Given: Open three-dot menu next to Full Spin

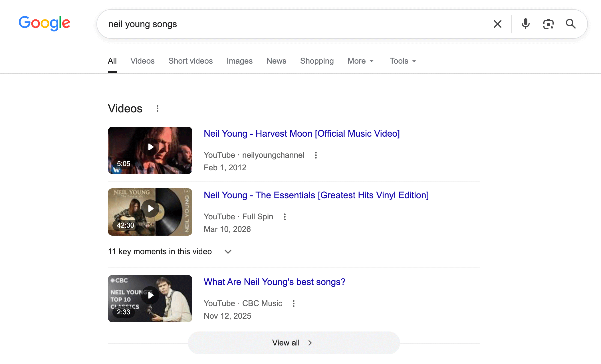Looking at the screenshot, I should 285,217.
